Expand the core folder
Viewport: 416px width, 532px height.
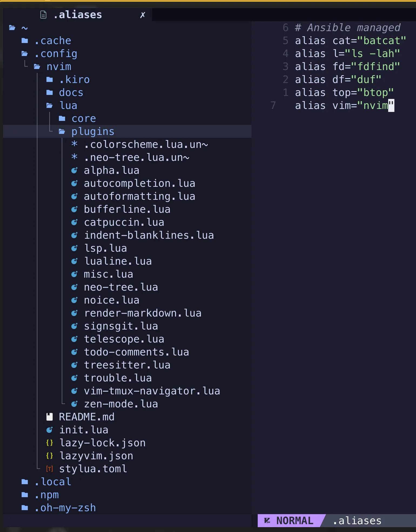click(x=83, y=119)
